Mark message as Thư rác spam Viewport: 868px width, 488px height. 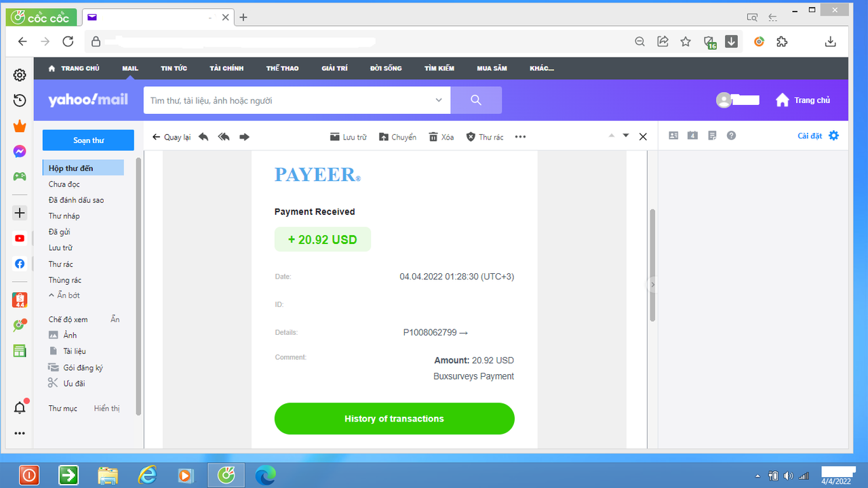coord(484,137)
